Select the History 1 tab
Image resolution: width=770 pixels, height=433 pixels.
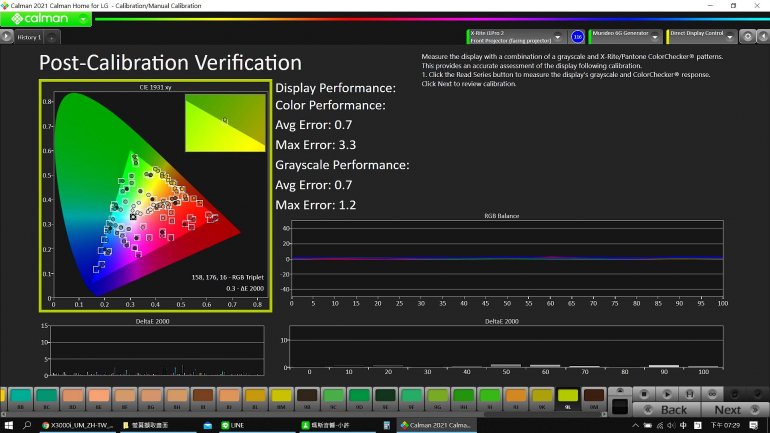[29, 37]
